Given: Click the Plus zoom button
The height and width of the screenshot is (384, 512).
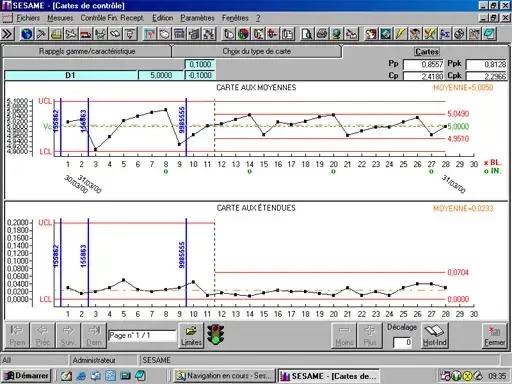Looking at the screenshot, I should click(x=370, y=335).
